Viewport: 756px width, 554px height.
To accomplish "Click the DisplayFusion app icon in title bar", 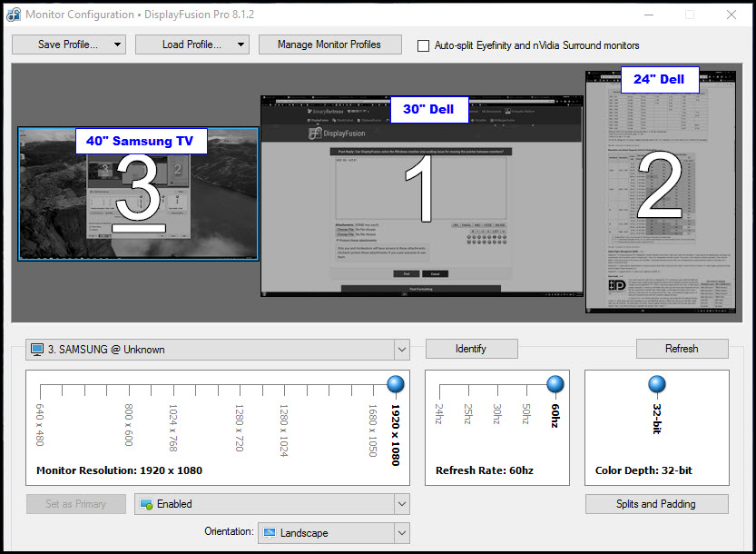I will pyautogui.click(x=14, y=15).
